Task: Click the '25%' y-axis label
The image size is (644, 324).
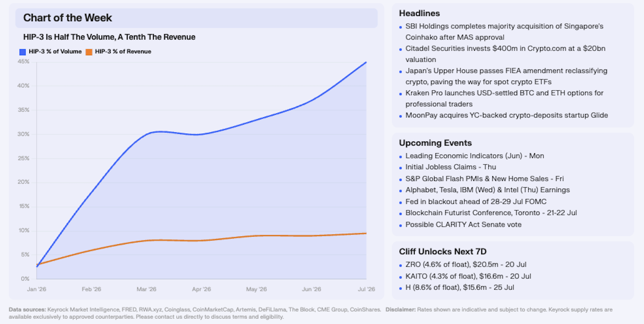Action: pyautogui.click(x=23, y=158)
